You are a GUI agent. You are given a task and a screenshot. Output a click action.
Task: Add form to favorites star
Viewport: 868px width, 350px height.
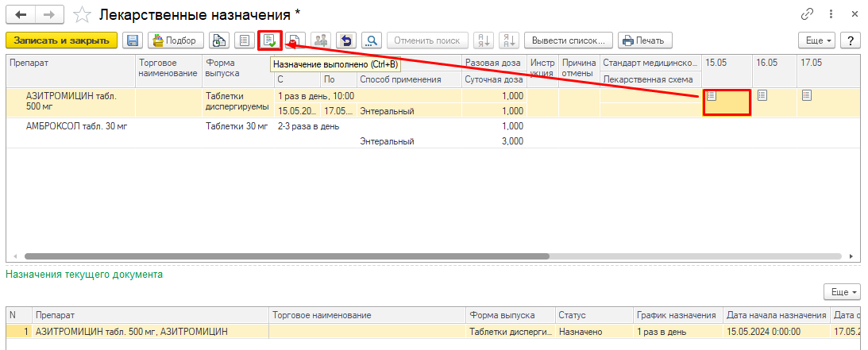pos(82,15)
